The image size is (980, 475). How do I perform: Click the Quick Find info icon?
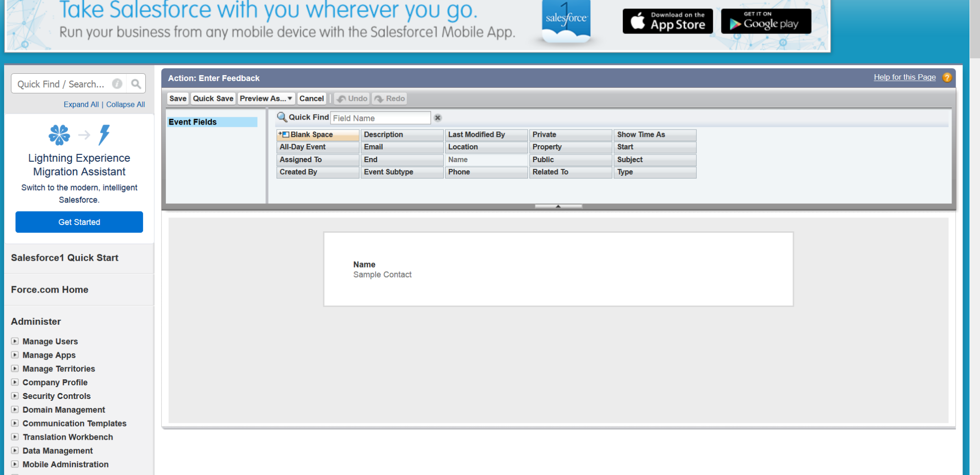point(117,84)
